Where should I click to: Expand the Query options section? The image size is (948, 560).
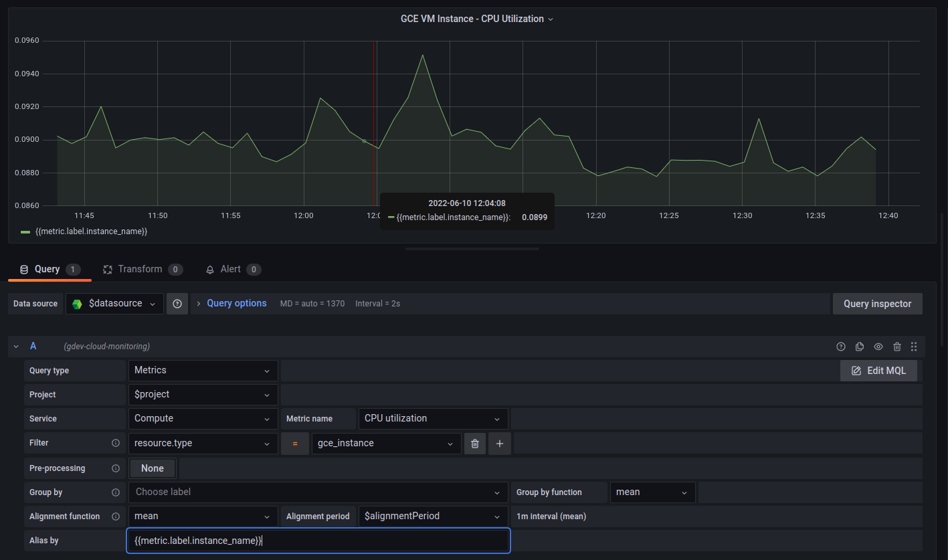click(236, 303)
